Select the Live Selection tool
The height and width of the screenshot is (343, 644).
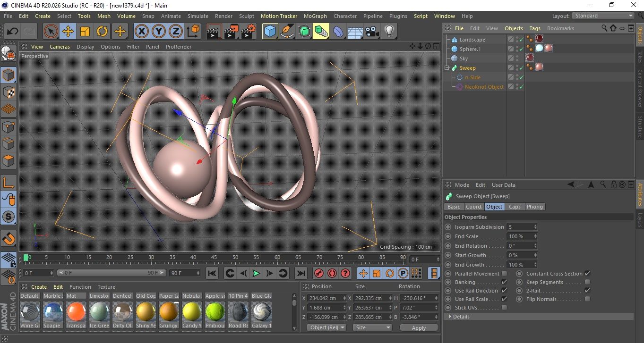pyautogui.click(x=51, y=32)
